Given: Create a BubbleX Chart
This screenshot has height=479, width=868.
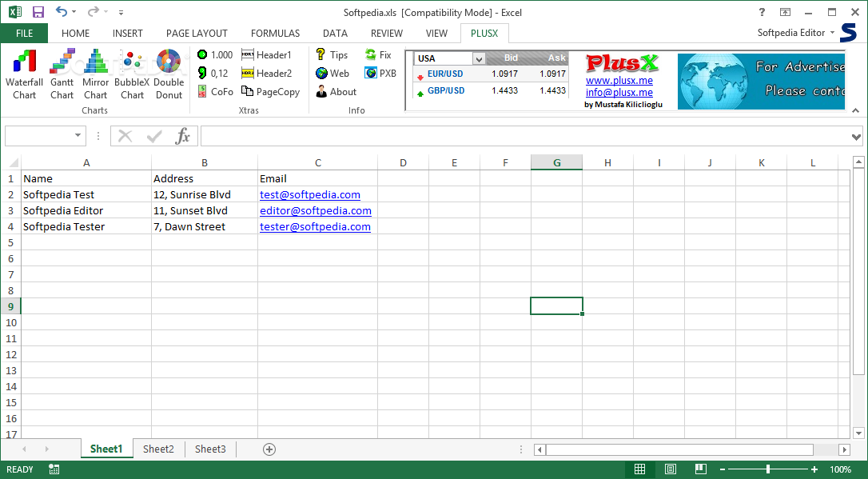Looking at the screenshot, I should point(132,74).
